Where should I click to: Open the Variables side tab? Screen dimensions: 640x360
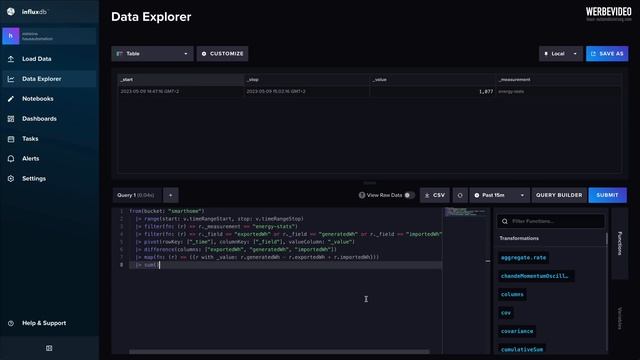(619, 318)
